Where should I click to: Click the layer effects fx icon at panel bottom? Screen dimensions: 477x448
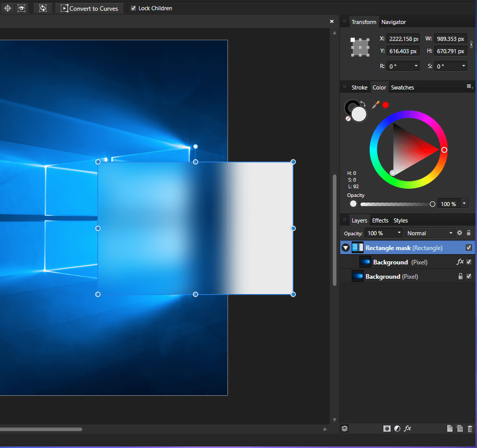407,428
